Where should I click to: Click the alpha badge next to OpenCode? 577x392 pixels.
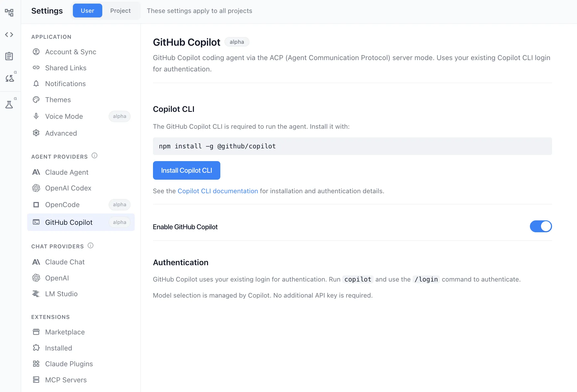point(119,205)
